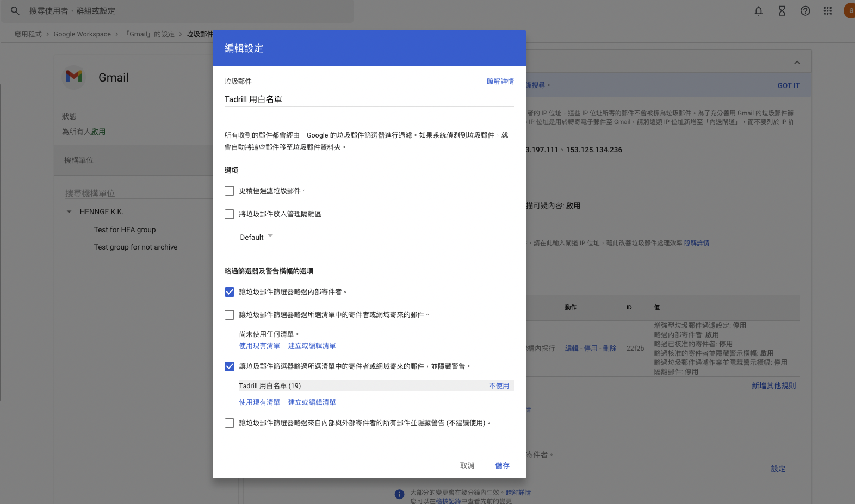
Task: Uncheck bypass filters and hide warnings option
Action: tap(230, 366)
